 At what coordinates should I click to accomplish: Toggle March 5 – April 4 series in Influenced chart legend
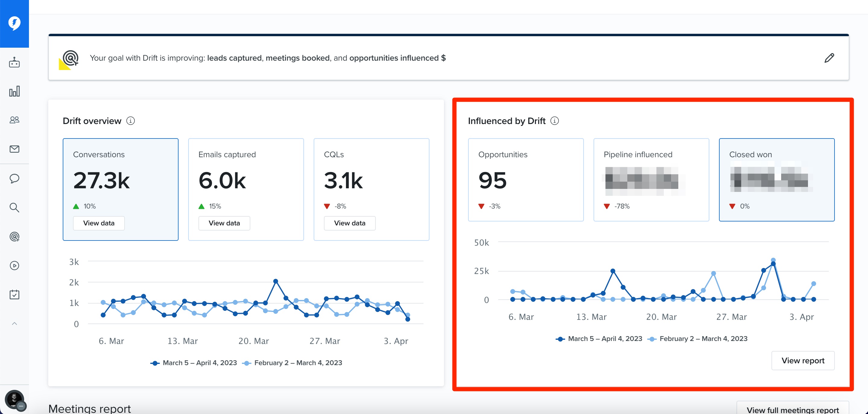599,339
